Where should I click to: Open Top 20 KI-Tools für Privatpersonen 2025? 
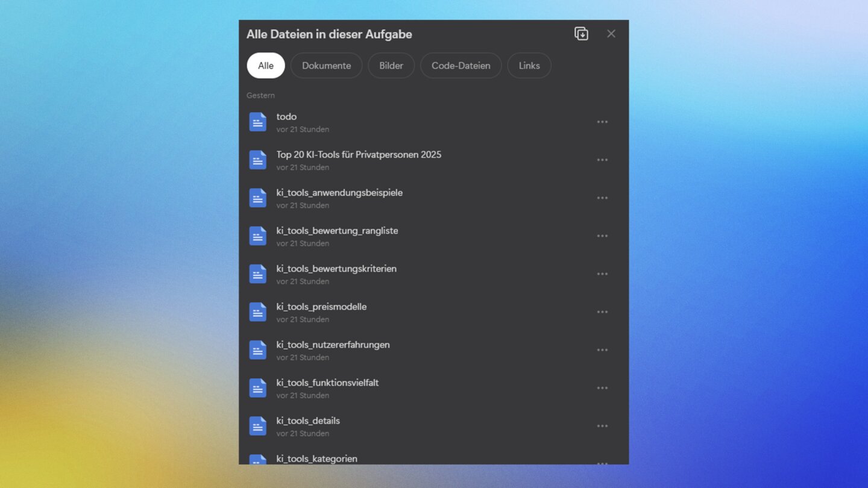(x=359, y=155)
